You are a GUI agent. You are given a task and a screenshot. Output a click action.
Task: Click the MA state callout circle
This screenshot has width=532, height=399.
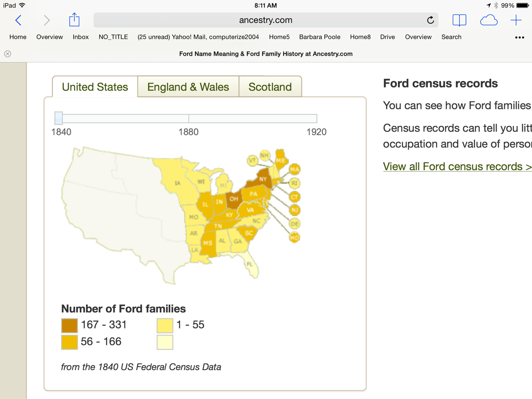click(x=295, y=169)
